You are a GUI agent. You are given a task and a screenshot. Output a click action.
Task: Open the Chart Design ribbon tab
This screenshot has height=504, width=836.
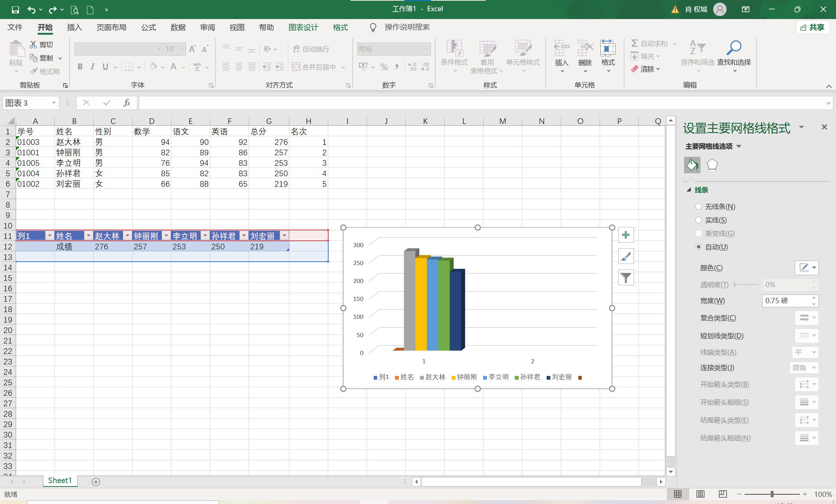pyautogui.click(x=303, y=27)
